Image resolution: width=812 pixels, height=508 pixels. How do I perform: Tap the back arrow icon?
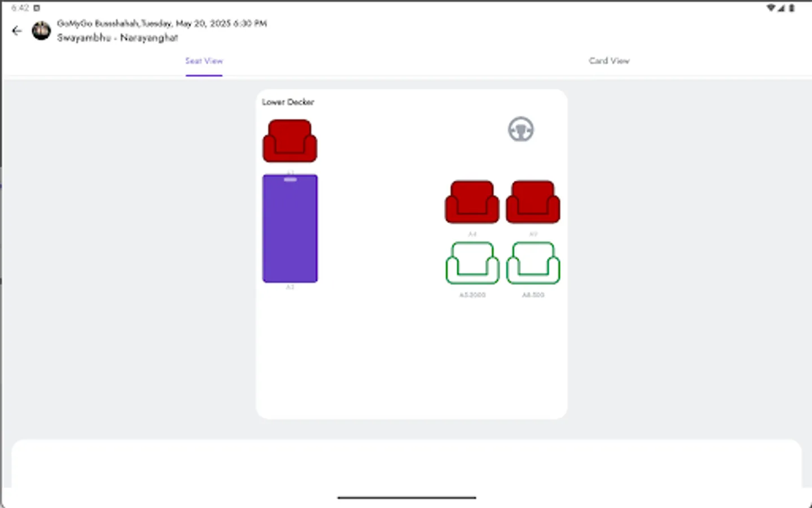(x=16, y=30)
